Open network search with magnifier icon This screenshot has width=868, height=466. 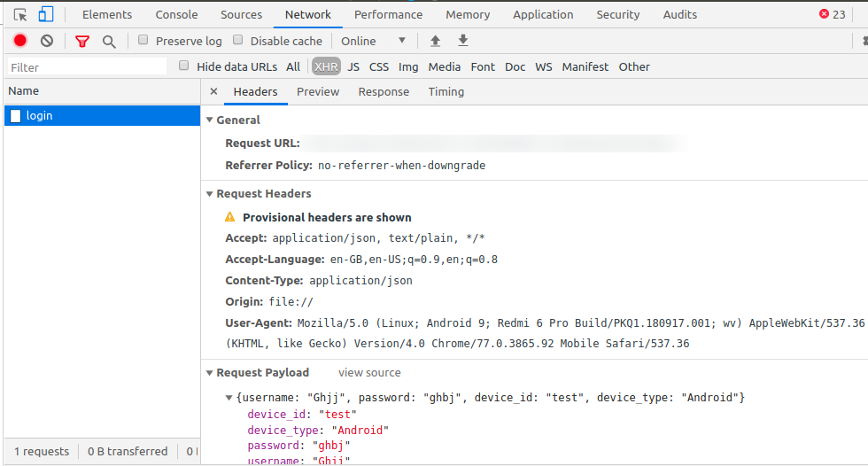[x=109, y=42]
